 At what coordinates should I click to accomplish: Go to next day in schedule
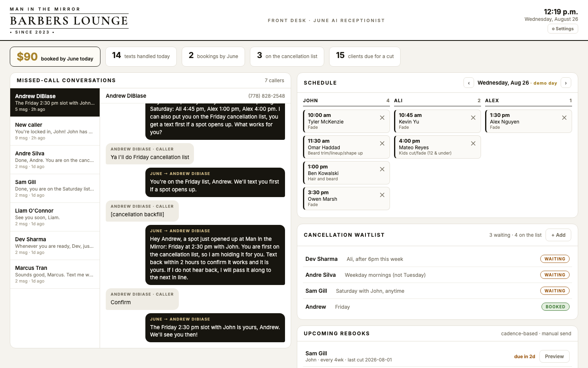tap(566, 83)
